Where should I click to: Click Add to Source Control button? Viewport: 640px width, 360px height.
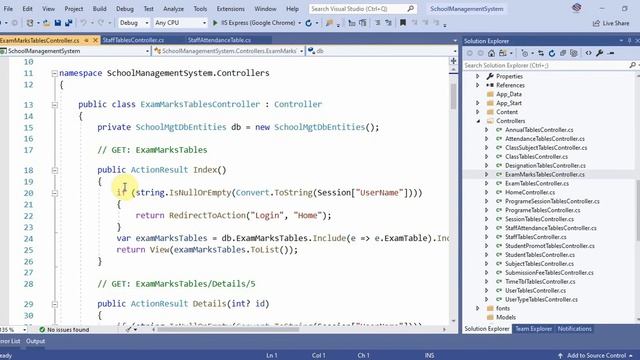click(x=595, y=356)
